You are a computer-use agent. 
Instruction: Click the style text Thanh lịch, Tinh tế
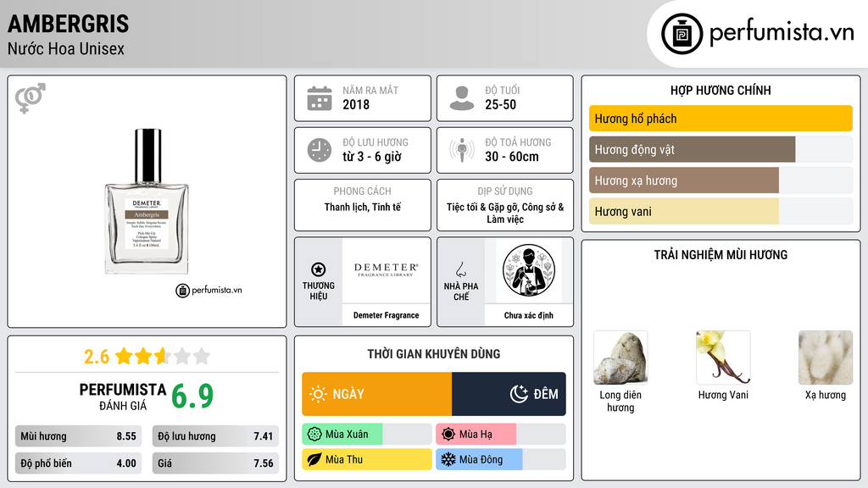click(x=363, y=208)
